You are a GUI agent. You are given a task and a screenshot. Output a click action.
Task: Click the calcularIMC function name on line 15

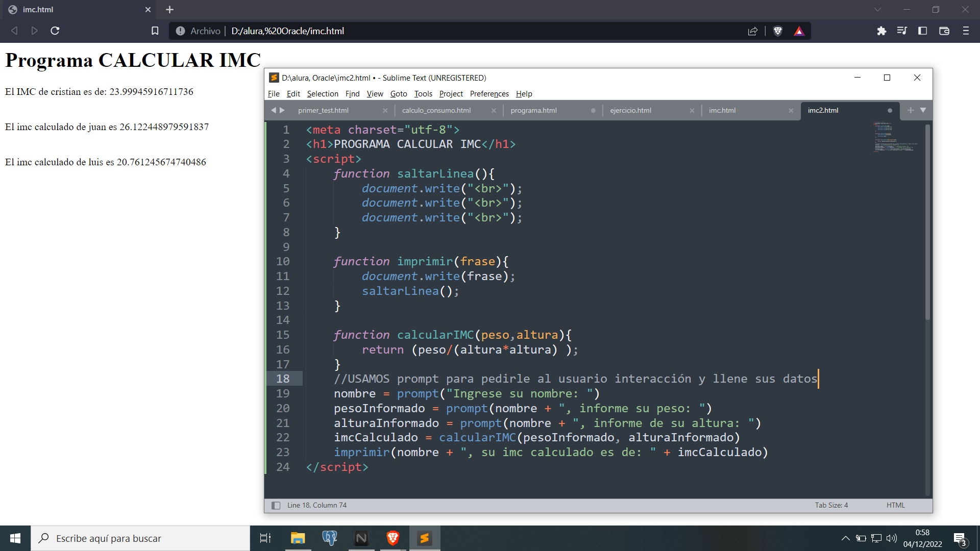[x=435, y=335]
